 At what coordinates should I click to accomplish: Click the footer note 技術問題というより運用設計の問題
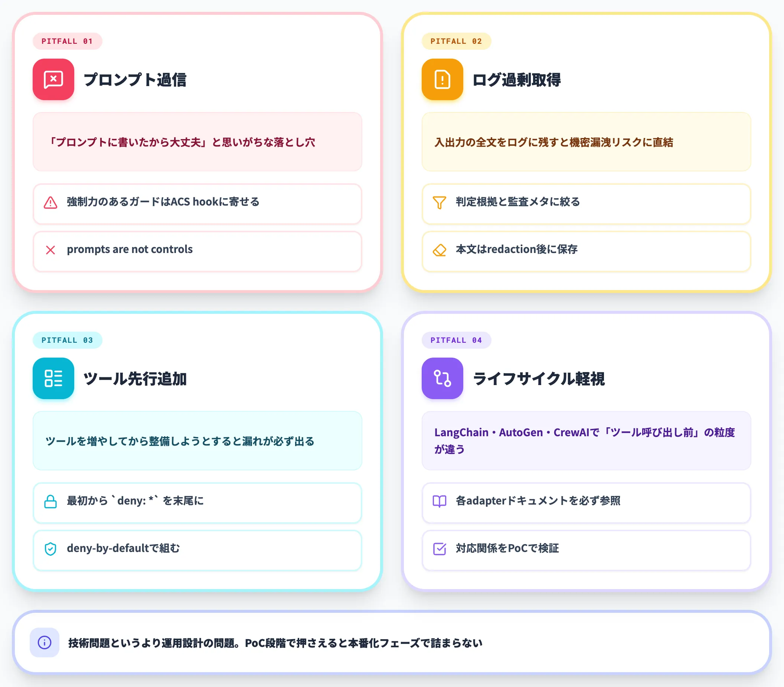tap(275, 643)
